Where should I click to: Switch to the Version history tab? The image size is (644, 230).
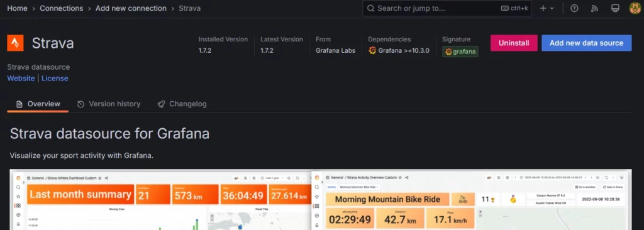point(109,104)
